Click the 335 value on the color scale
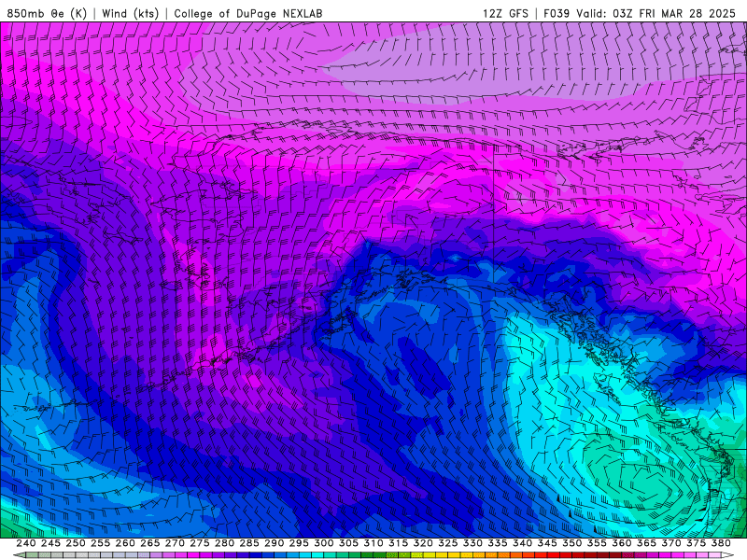Viewport: 747px width, 560px height. pos(498,543)
